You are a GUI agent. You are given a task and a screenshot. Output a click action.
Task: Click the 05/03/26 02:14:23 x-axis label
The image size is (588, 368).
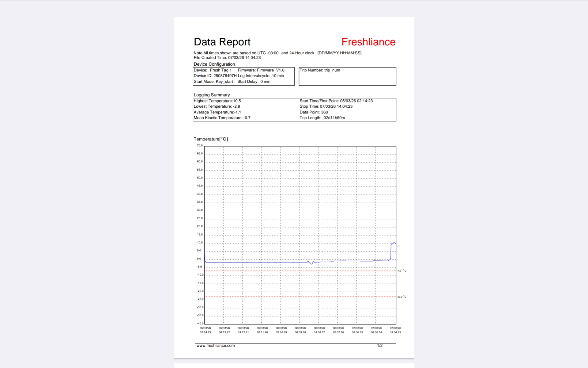tap(205, 330)
